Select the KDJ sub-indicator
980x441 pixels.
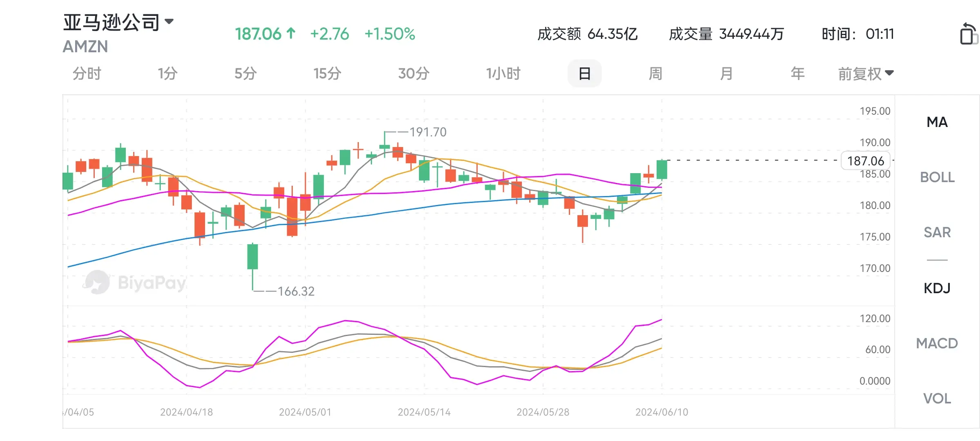[x=937, y=288]
